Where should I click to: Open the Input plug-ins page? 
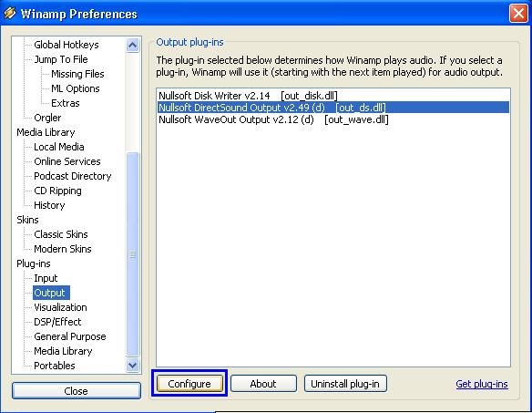pos(46,278)
